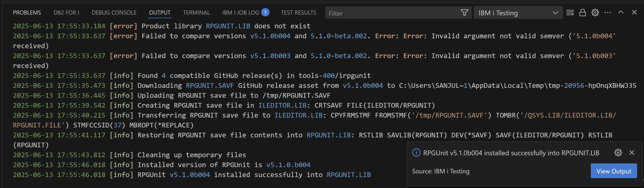Click 'Uploading RPGUNIT save file to /tmp/RPGUNIT.SAVF' line
Image resolution: width=644 pixels, height=188 pixels.
171,95
